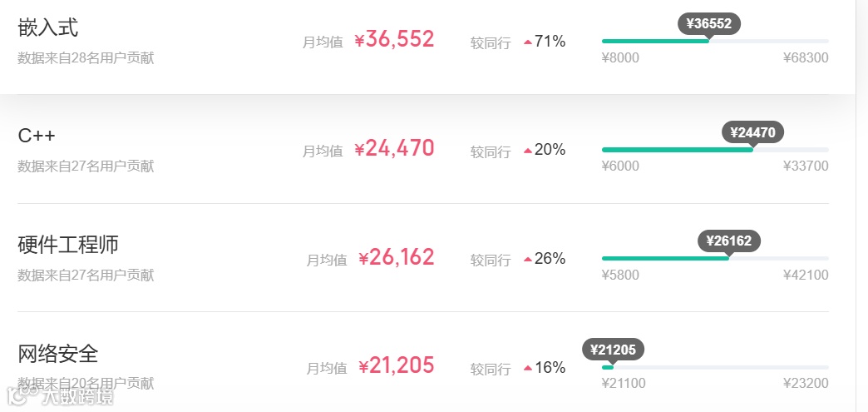Click the red up-arrow beside 16%

(x=527, y=369)
